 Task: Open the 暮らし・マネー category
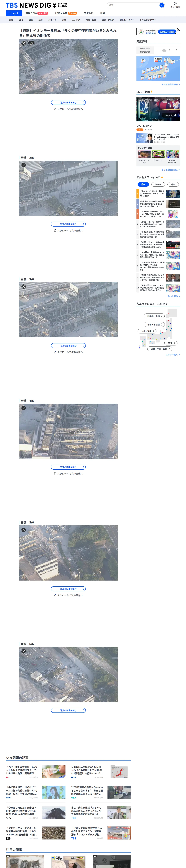pyautogui.click(x=127, y=20)
